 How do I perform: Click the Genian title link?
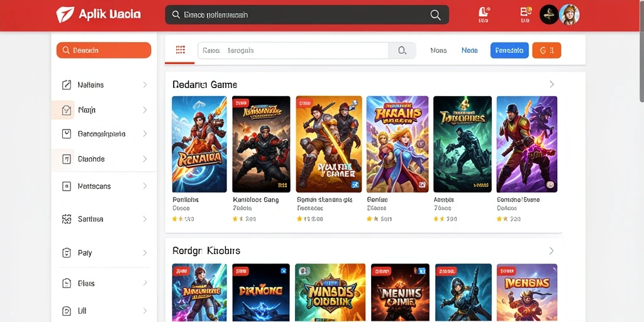click(x=377, y=199)
